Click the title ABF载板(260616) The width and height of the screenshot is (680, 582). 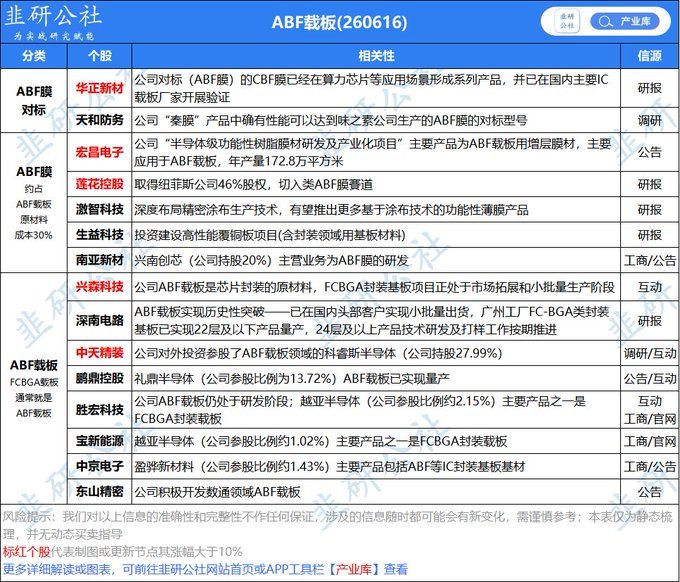tap(340, 22)
